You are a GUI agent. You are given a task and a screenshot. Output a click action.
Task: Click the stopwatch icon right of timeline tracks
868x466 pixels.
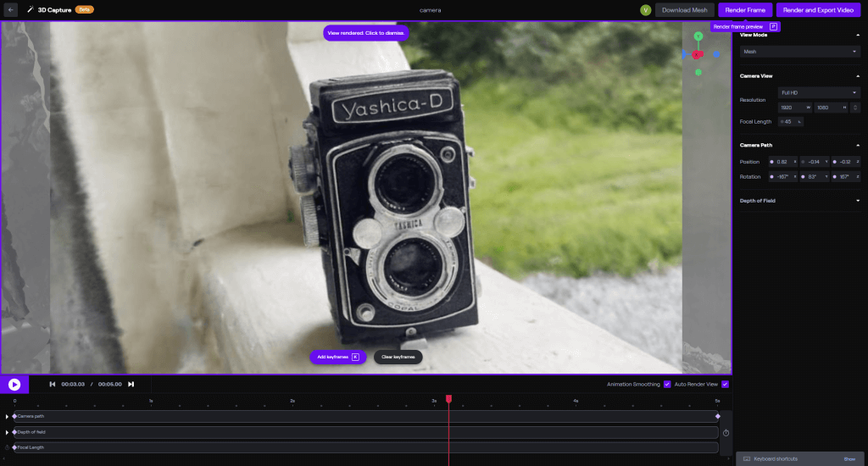[726, 433]
